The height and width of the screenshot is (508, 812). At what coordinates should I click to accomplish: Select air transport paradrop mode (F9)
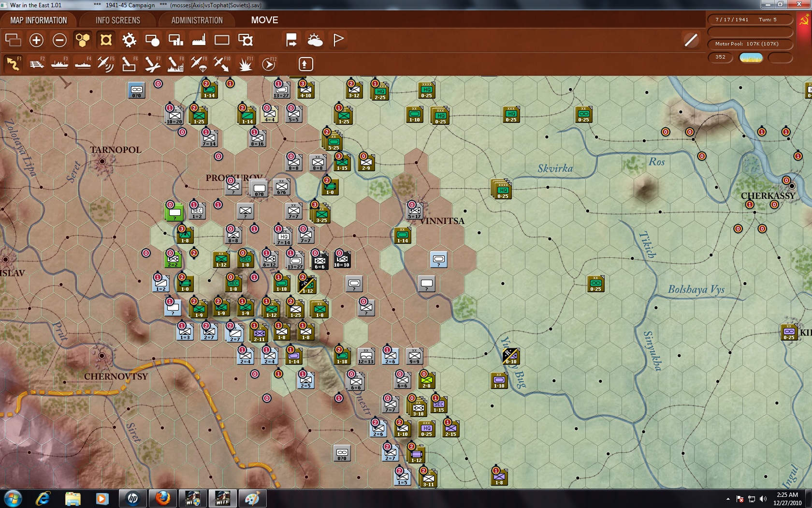point(199,64)
